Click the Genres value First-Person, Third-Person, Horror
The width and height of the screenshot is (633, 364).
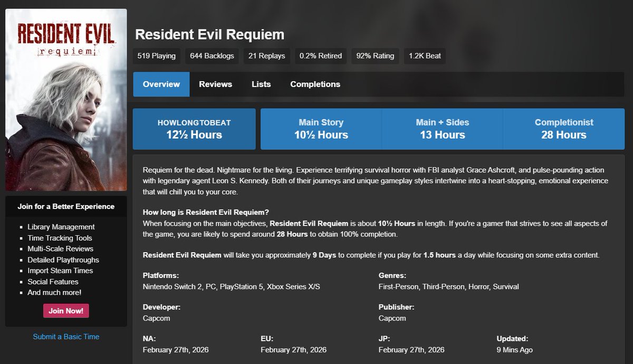[x=449, y=287]
